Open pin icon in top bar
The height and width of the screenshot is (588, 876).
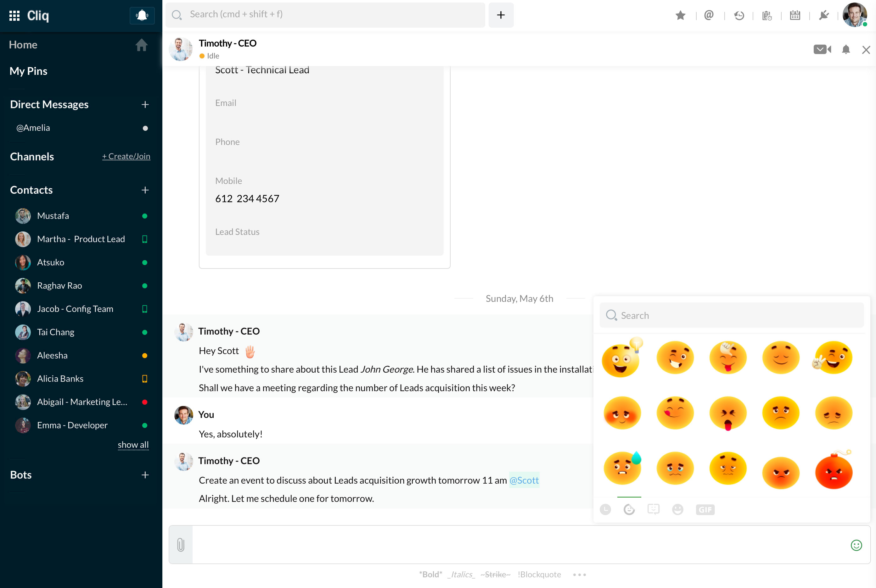[x=823, y=15]
